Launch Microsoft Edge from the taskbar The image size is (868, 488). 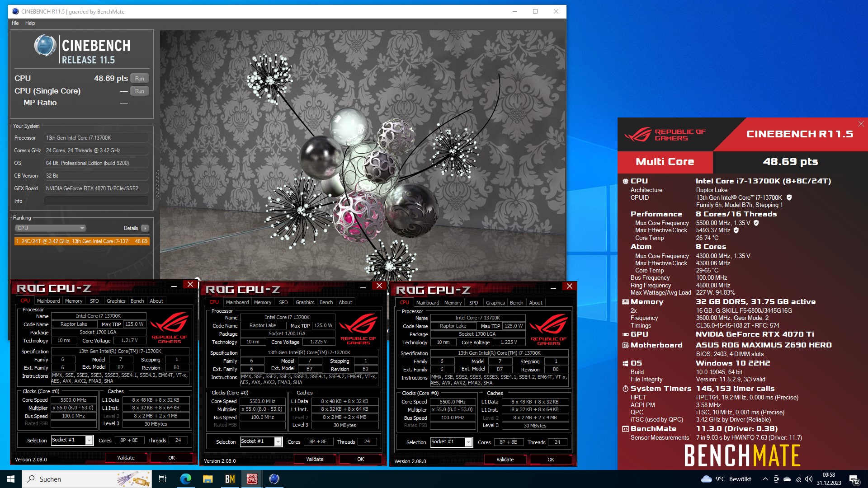[x=185, y=479]
